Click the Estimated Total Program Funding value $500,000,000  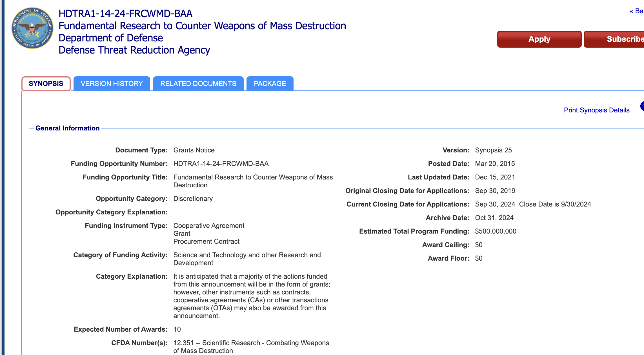(x=496, y=231)
